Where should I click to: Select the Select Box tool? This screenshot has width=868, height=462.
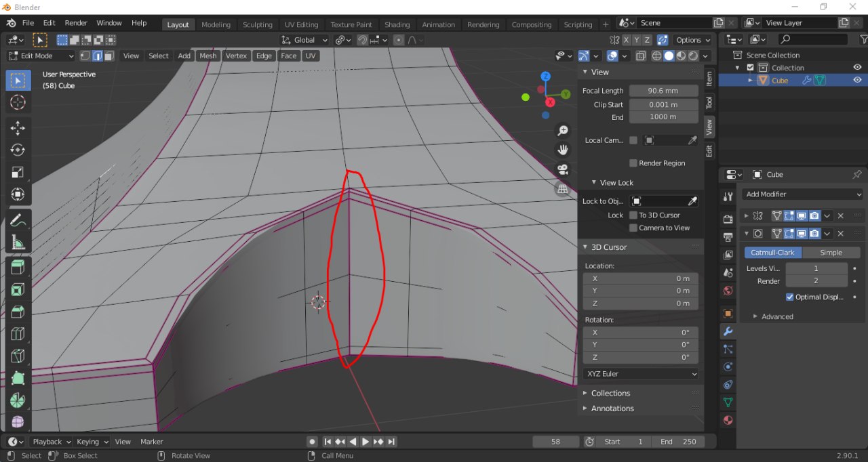18,81
